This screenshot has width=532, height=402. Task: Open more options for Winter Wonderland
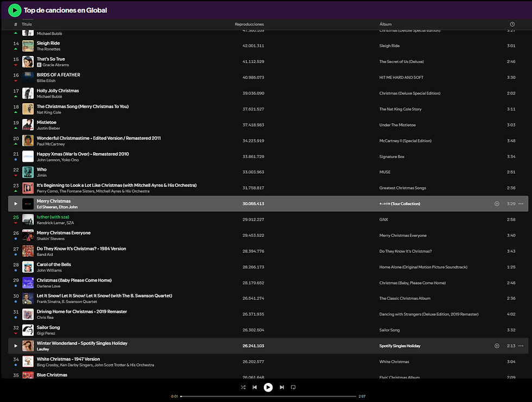pos(521,346)
